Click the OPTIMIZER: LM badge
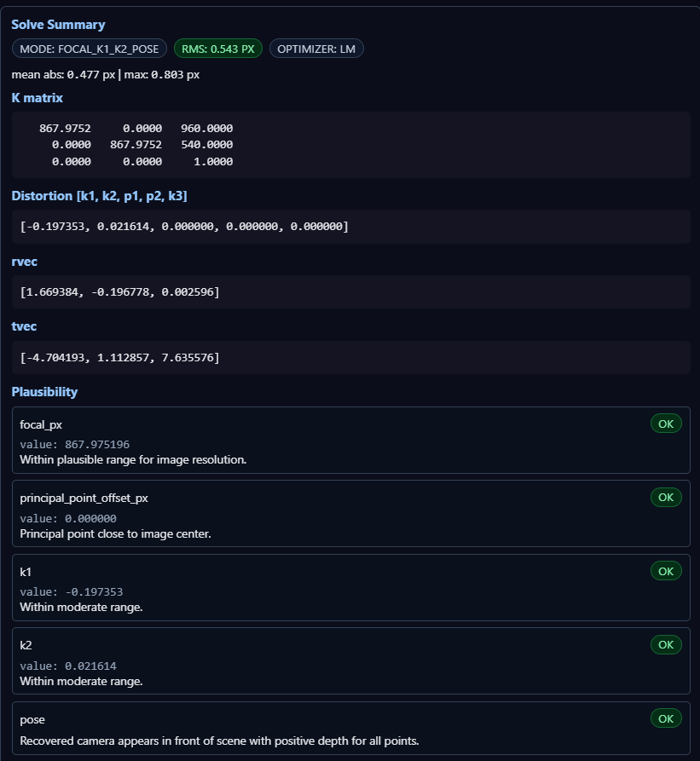 point(316,49)
